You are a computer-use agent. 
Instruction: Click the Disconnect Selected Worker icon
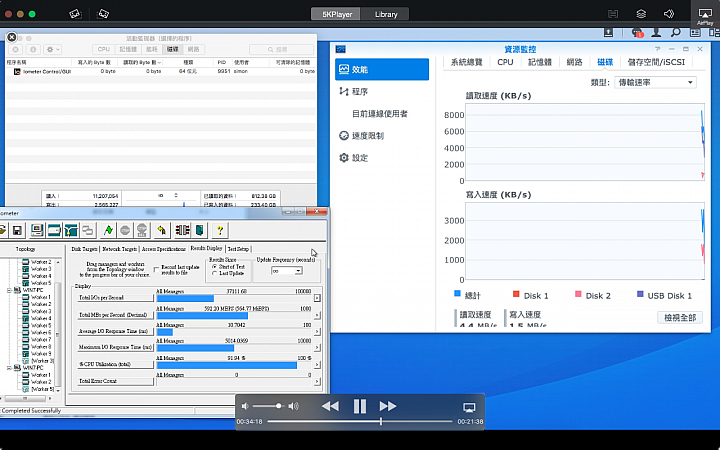click(182, 230)
